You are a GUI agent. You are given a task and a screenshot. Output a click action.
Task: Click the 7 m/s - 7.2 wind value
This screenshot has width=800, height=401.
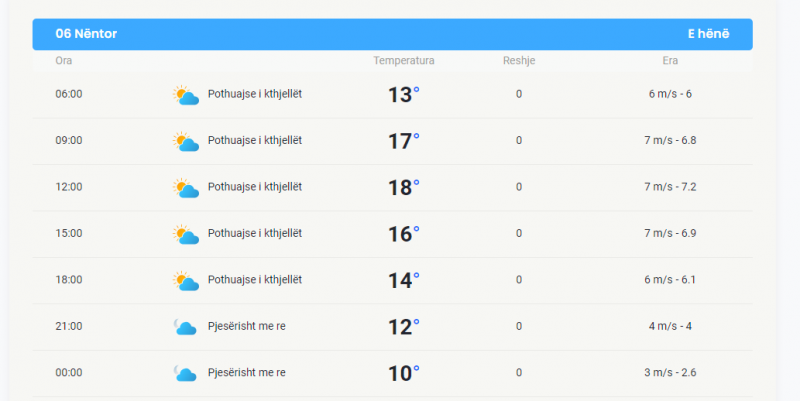670,187
